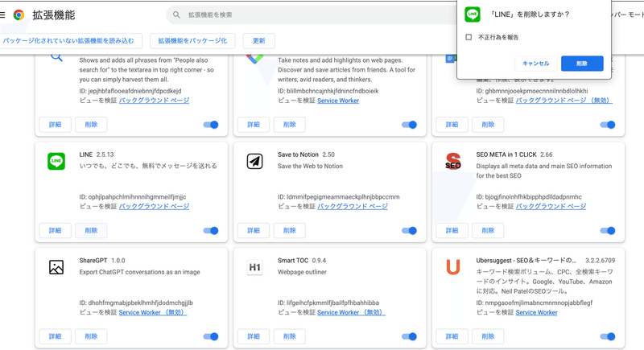
Task: Click 削除 on the LINE card
Action: 91,231
